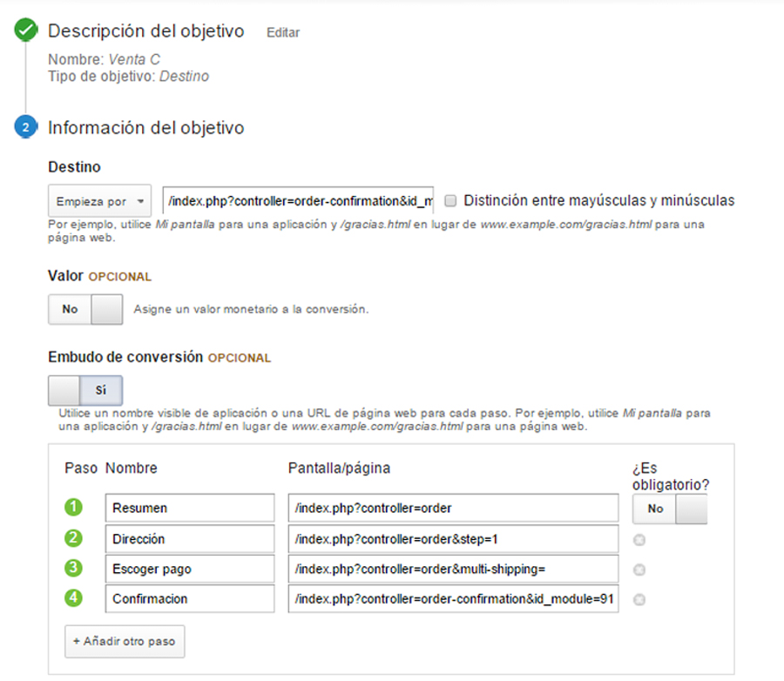
Task: Remove the Confirmacion funnel step
Action: coord(639,599)
